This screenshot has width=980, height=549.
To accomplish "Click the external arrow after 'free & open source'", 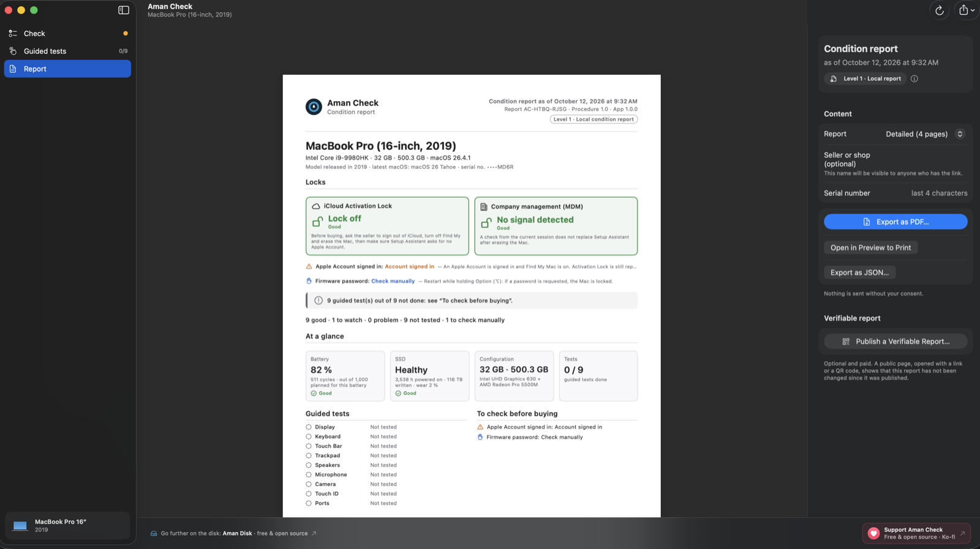I will [314, 534].
